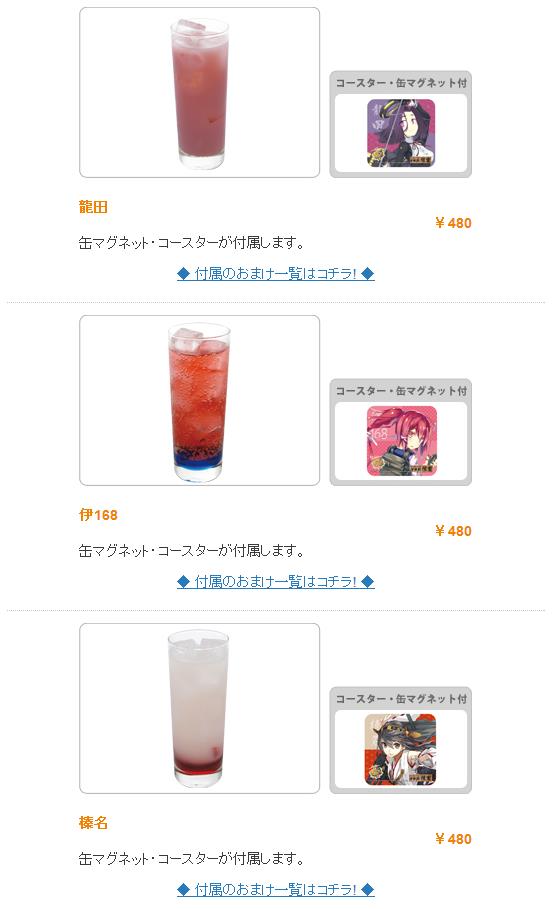Open the 付属のおまけ一覧 link under 榛名

pos(275,889)
